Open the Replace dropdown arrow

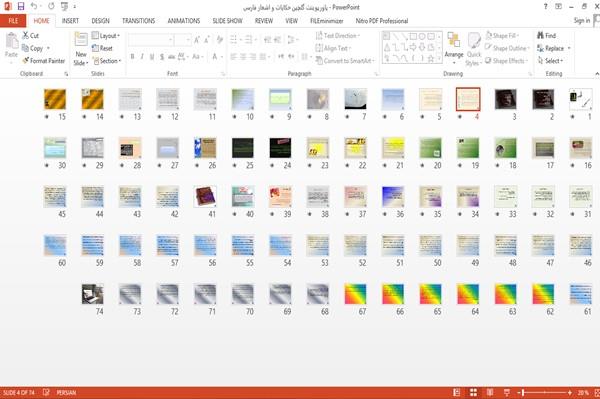(569, 48)
